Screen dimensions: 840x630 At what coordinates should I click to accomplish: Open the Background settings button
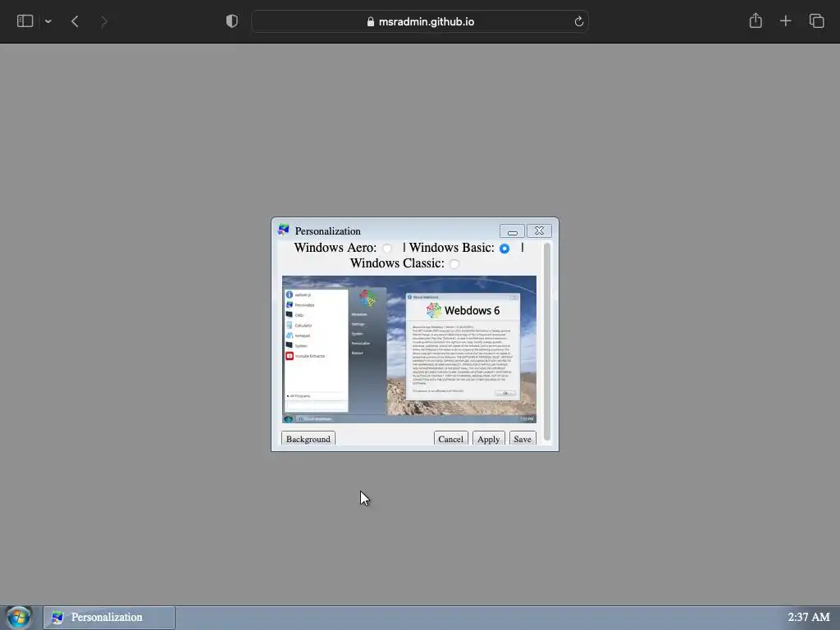308,439
